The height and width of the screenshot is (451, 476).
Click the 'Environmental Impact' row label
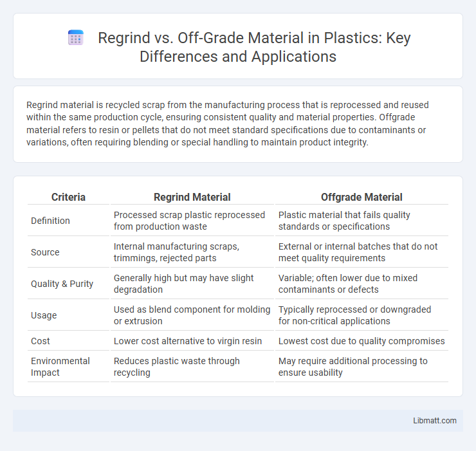click(60, 367)
